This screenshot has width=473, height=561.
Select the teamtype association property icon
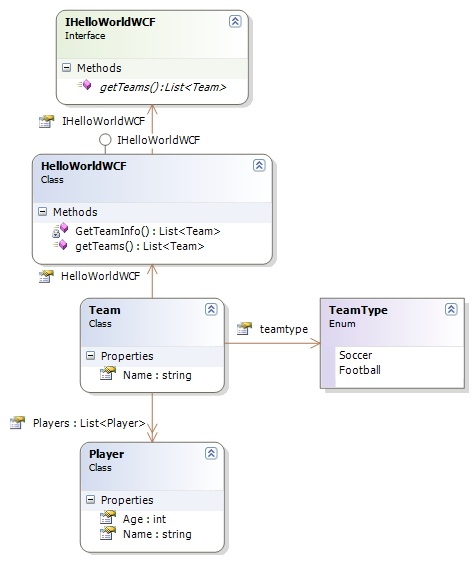tap(244, 328)
